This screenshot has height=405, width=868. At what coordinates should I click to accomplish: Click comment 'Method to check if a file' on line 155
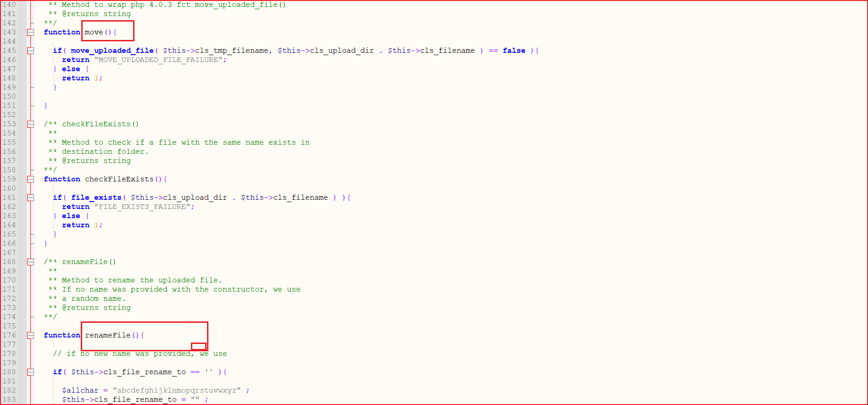tap(119, 142)
